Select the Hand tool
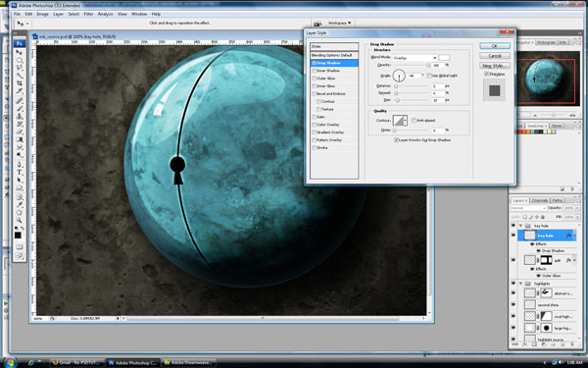Image resolution: width=588 pixels, height=368 pixels. pyautogui.click(x=20, y=213)
